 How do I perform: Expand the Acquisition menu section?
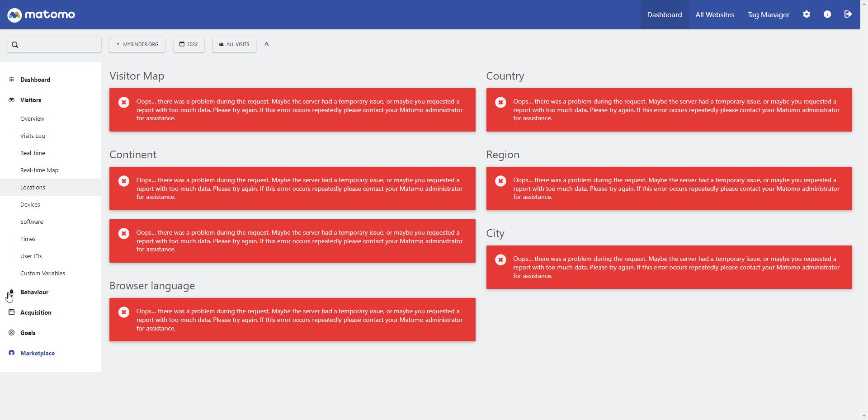[x=36, y=313]
